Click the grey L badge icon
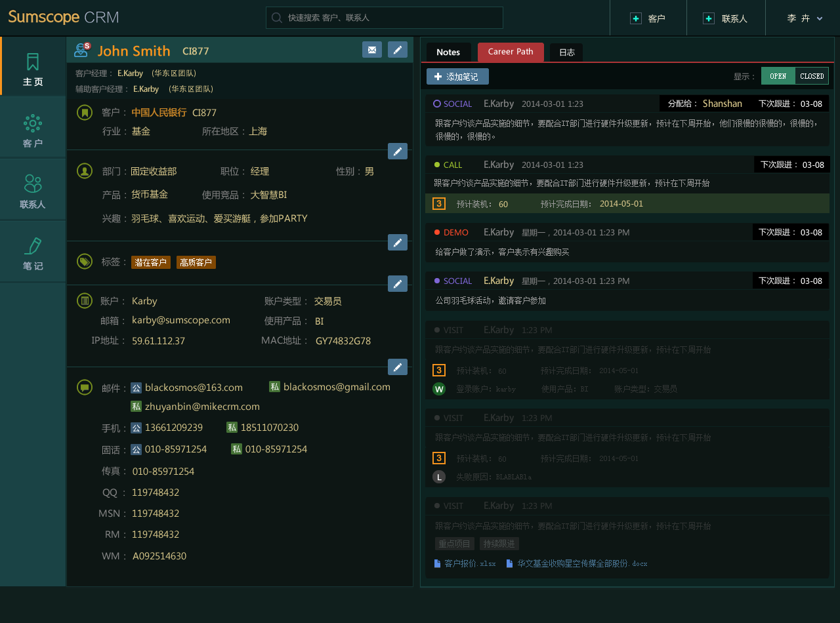This screenshot has width=840, height=623. 439,477
